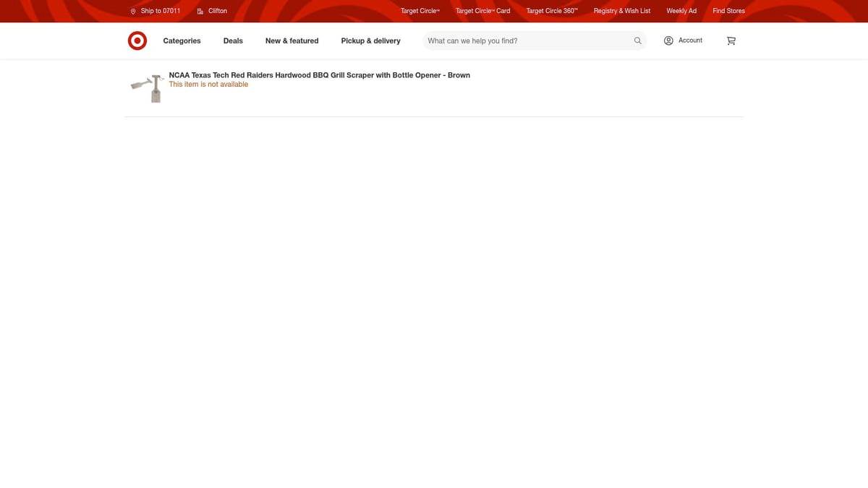
Task: Click the grill scraper product thumbnail
Action: pyautogui.click(x=148, y=87)
